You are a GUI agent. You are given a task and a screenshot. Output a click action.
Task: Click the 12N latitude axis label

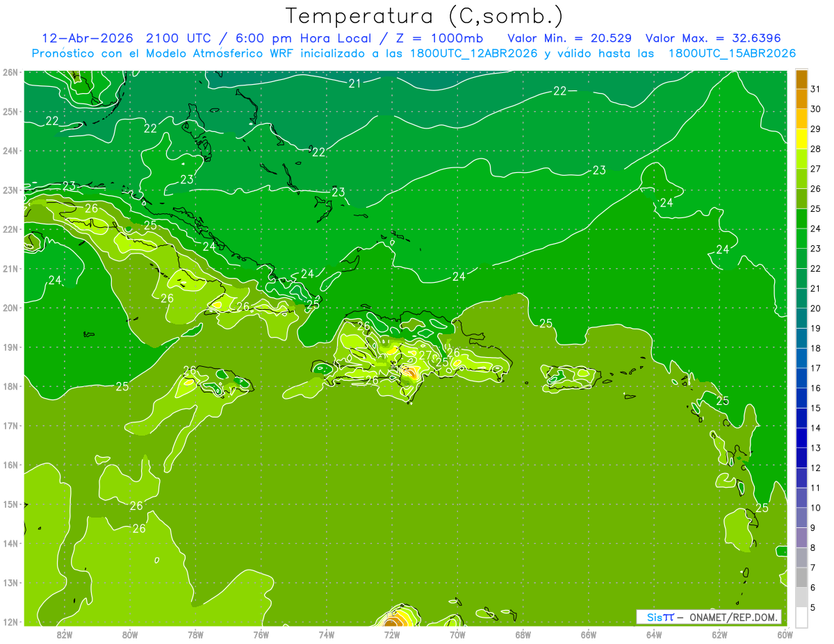pos(10,622)
